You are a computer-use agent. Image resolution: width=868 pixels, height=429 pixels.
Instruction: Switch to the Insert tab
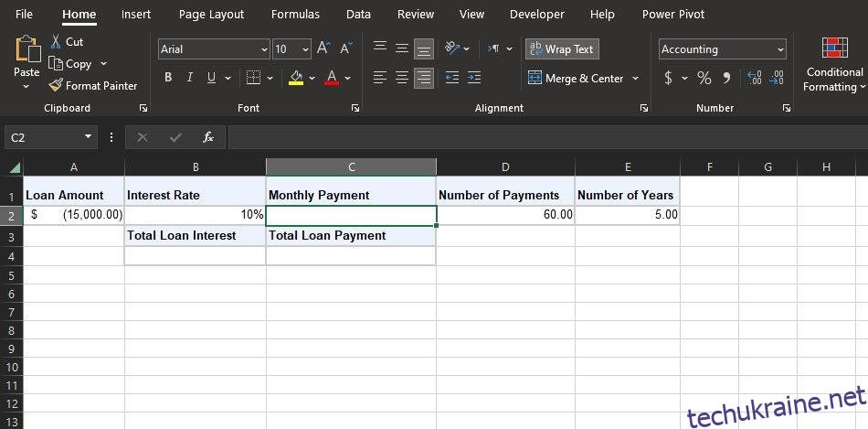click(136, 15)
